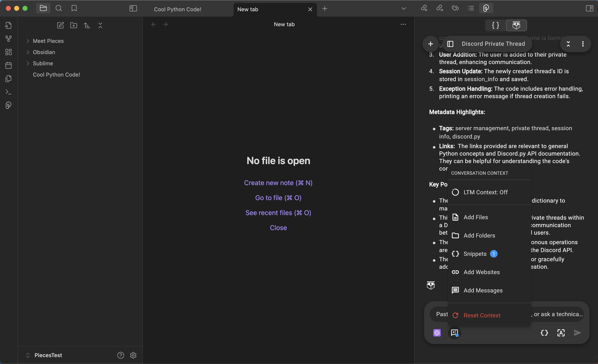598x364 pixels.
Task: Navigate back with the left arrow
Action: 154,24
